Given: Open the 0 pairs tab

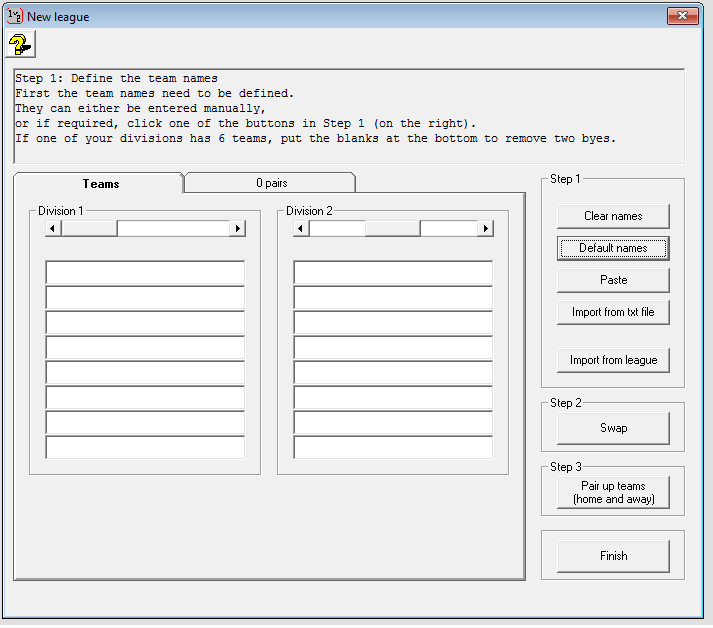Looking at the screenshot, I should point(270,183).
